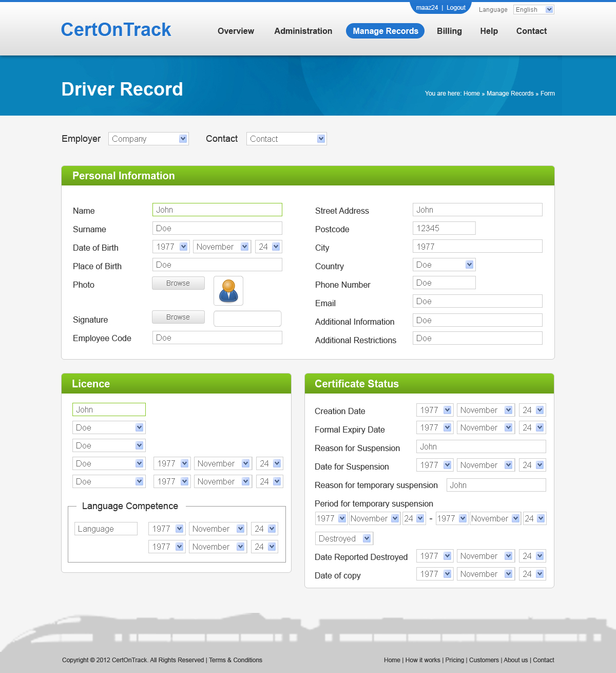The height and width of the screenshot is (673, 616).
Task: Open the Employer Company dropdown
Action: (148, 139)
